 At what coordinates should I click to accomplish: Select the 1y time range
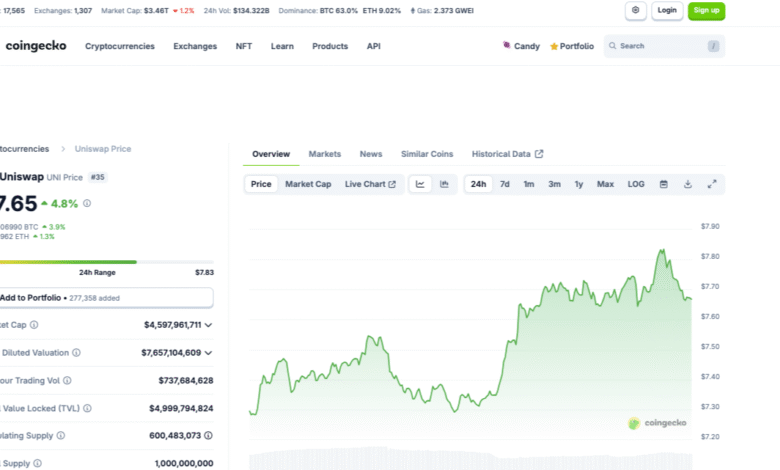pyautogui.click(x=579, y=184)
